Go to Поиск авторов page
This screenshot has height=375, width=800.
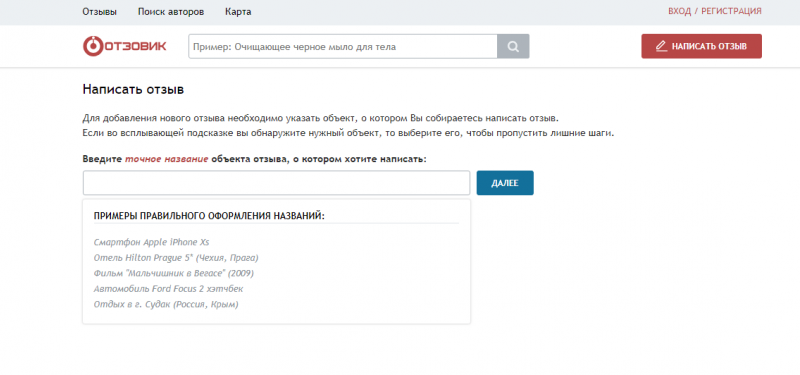(x=171, y=12)
